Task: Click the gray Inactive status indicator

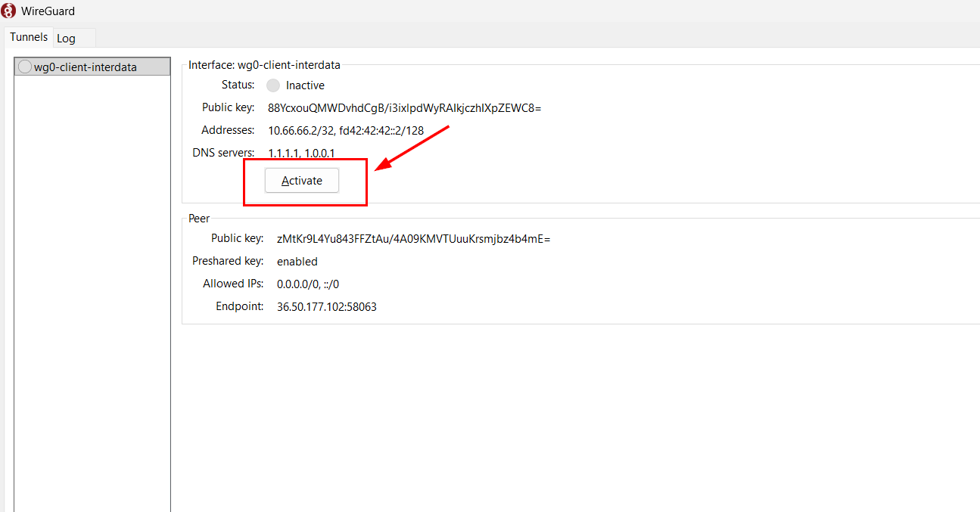Action: pos(273,85)
